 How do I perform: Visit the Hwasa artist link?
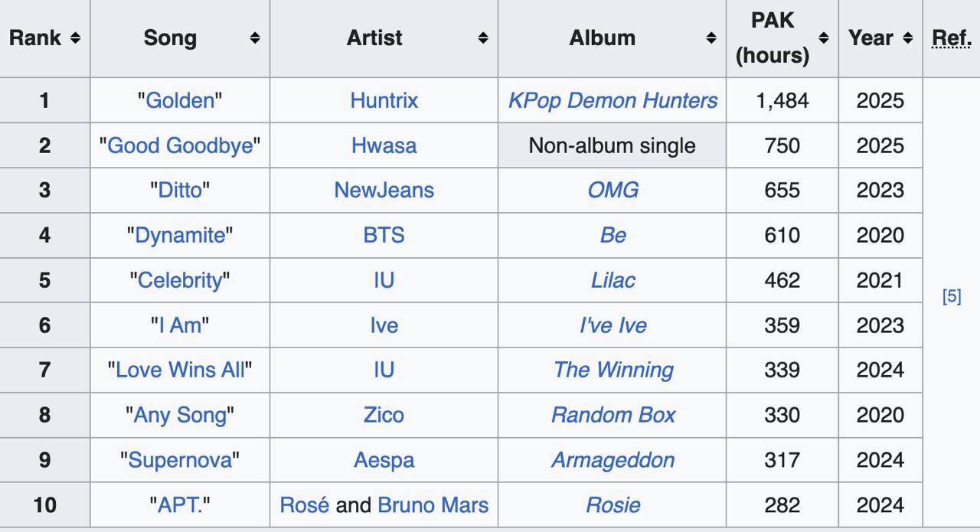pyautogui.click(x=384, y=145)
